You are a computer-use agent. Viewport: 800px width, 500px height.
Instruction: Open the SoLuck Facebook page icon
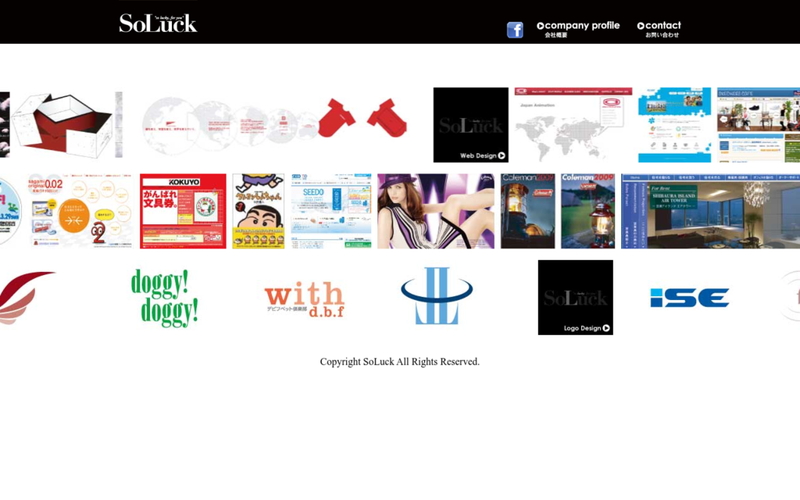click(515, 30)
